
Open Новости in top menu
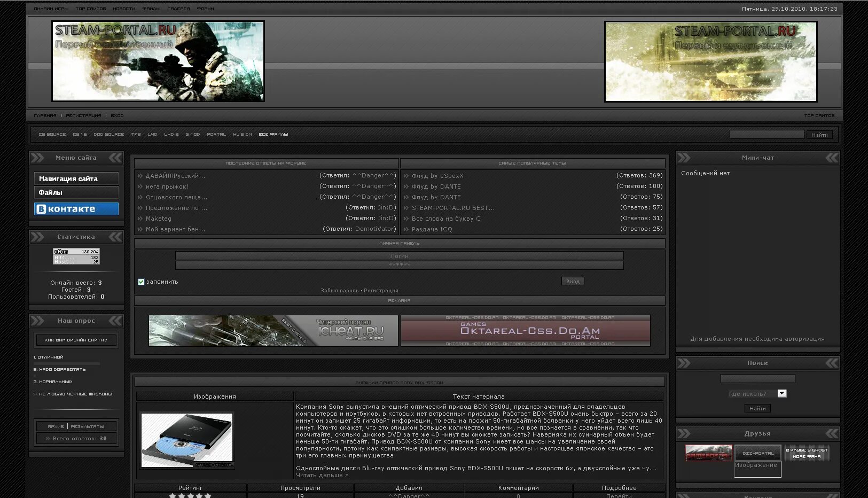(124, 9)
